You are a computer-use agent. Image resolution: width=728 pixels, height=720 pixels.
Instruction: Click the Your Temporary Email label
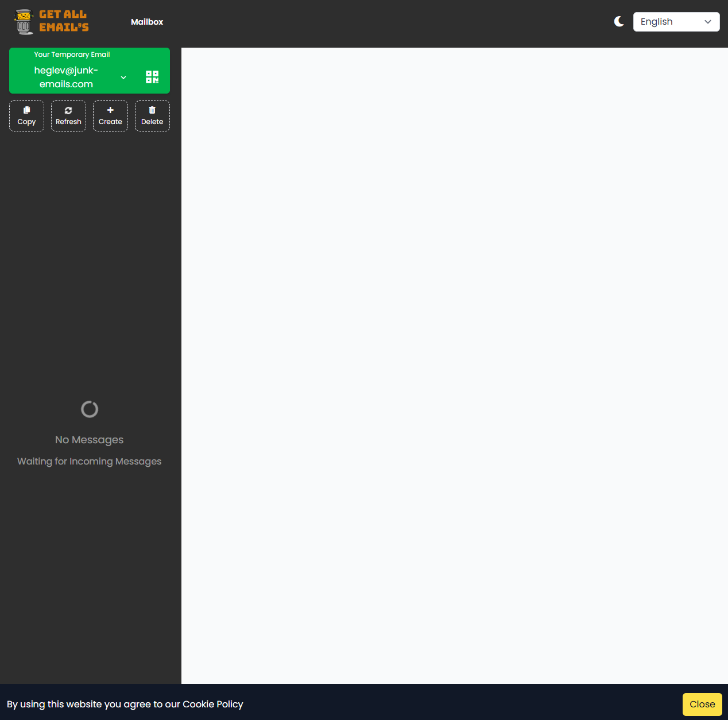click(x=72, y=55)
